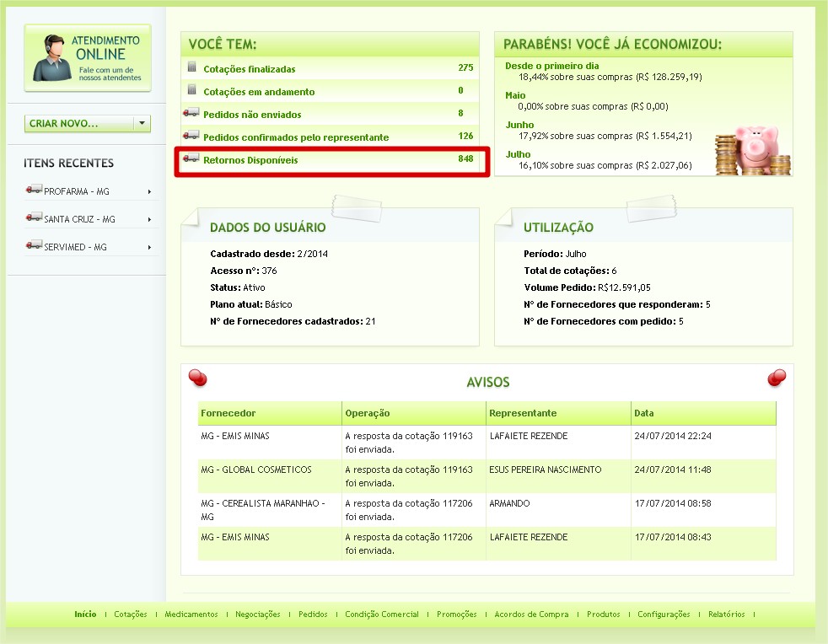The image size is (828, 644).
Task: Expand the PROFARMA - MG recent item arrow
Action: [149, 191]
